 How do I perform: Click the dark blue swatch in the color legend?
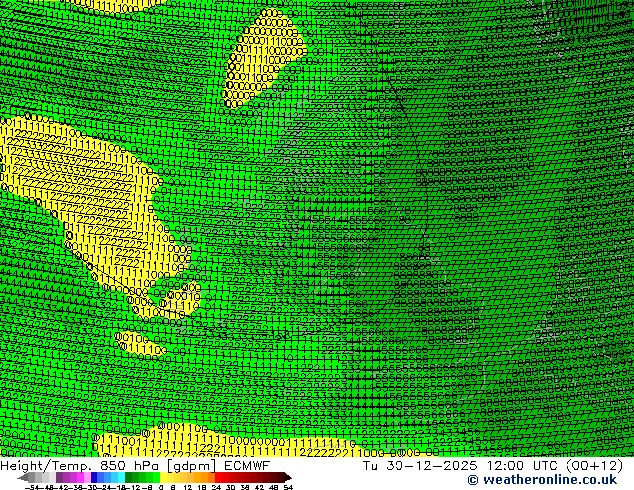point(94,478)
